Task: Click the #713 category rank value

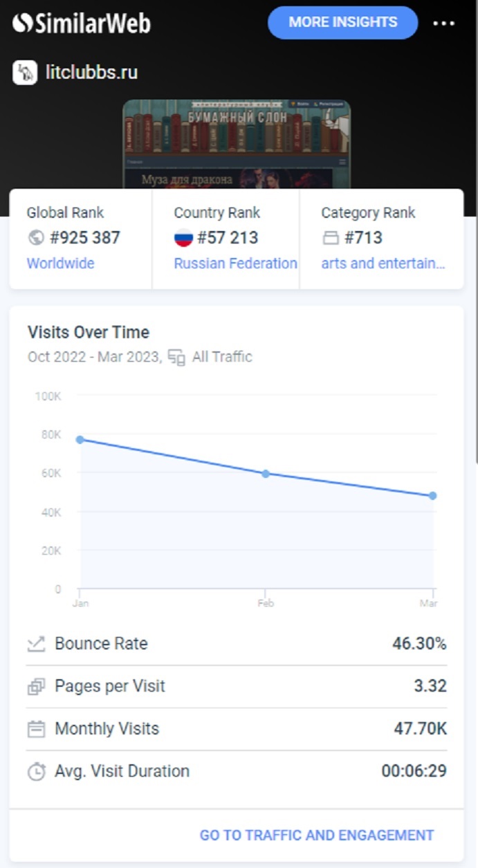Action: coord(363,238)
